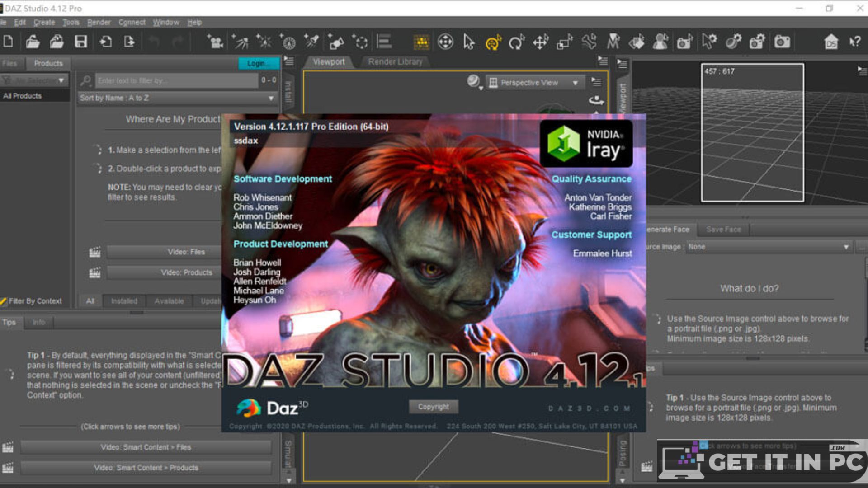Viewport: 868px width, 488px height.
Task: Open the Window menu
Action: pos(166,22)
